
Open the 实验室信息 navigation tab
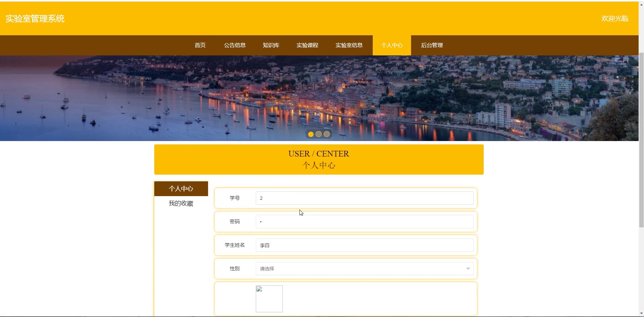click(349, 45)
